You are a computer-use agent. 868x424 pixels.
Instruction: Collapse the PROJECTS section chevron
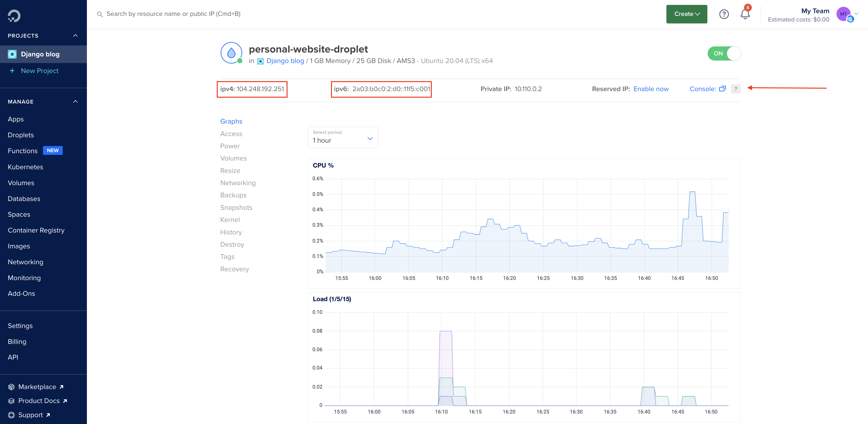pos(75,36)
